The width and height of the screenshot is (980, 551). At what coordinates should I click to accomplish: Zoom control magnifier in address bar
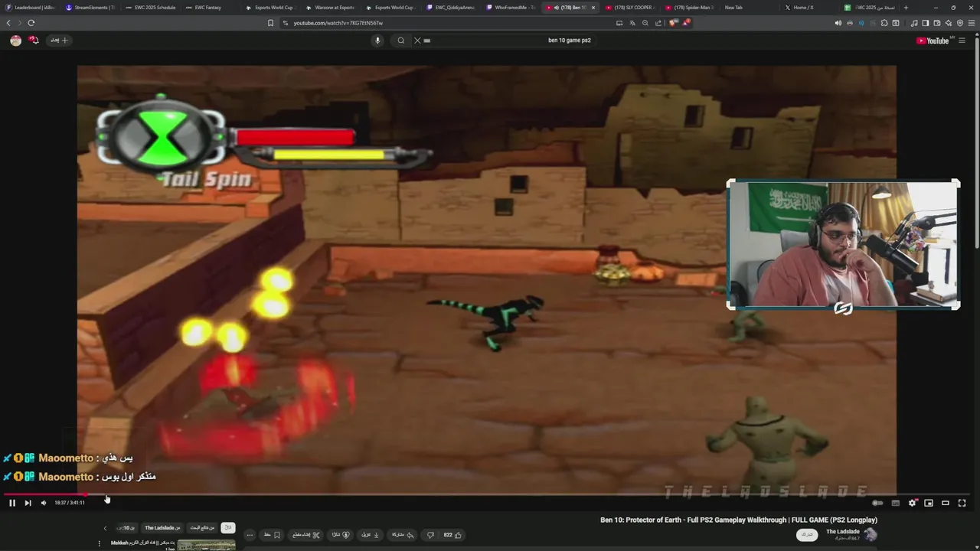645,23
